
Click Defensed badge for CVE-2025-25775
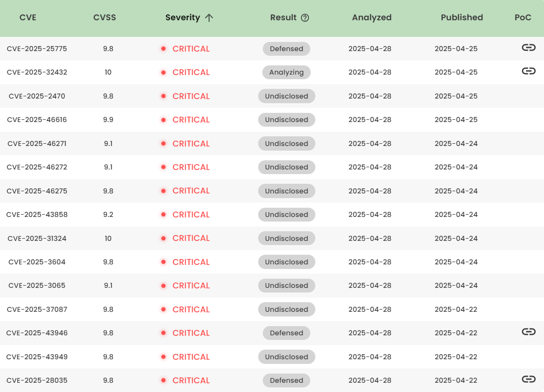(286, 49)
